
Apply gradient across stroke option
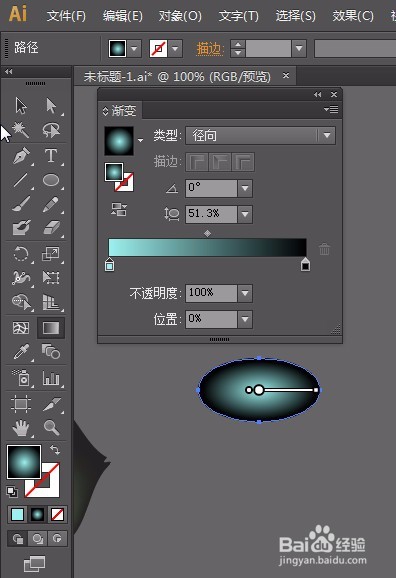[243, 162]
